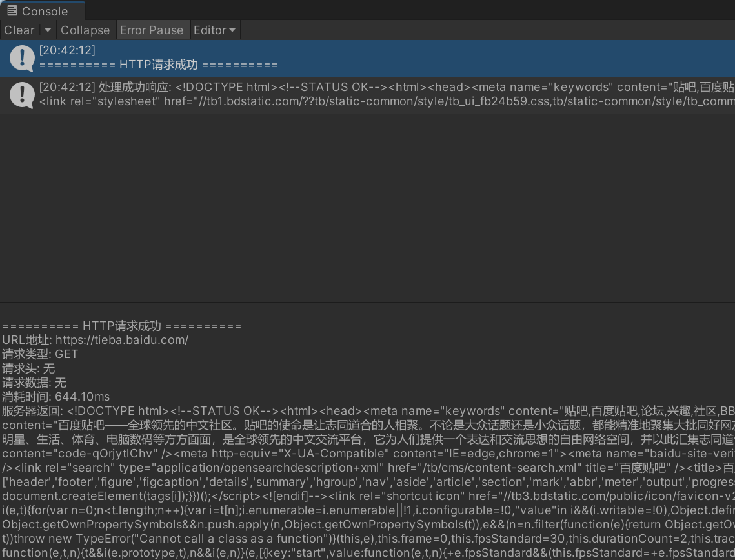735x560 pixels.
Task: Select the Console tab
Action: coord(42,11)
